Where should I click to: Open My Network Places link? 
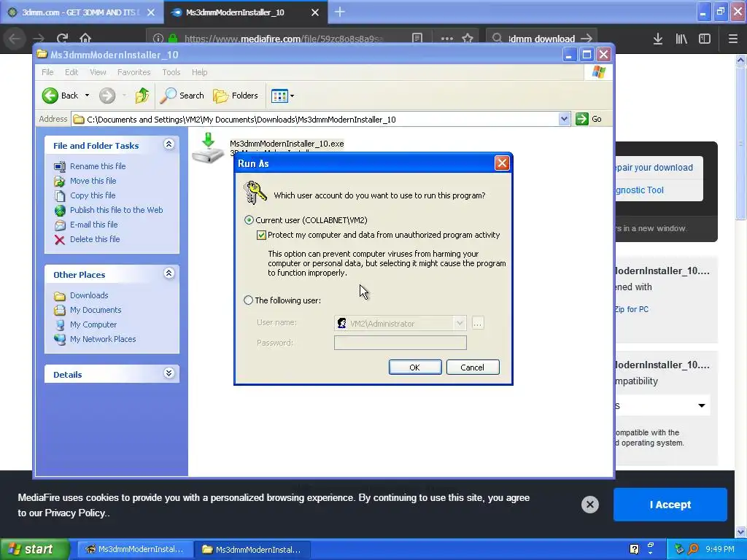tap(103, 339)
